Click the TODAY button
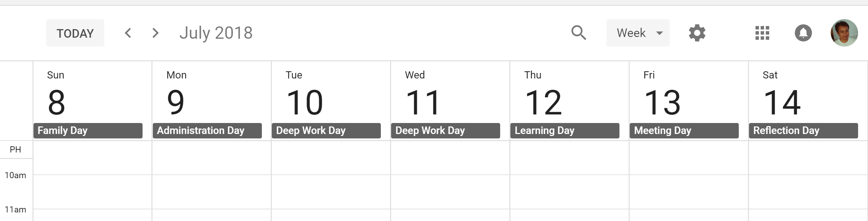868x221 pixels. tap(75, 33)
